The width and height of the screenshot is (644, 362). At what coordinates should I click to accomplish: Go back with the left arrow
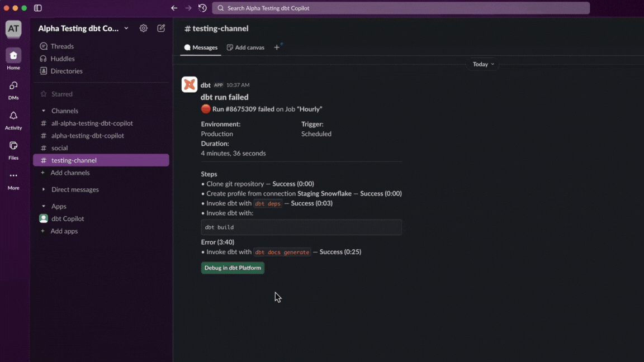[x=174, y=8]
